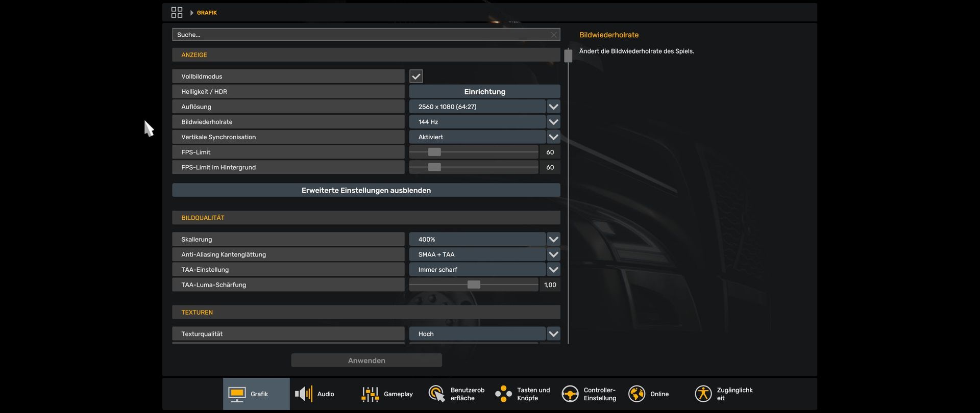Click the GRAFIK breadcrumb label
980x413 pixels.
[207, 13]
